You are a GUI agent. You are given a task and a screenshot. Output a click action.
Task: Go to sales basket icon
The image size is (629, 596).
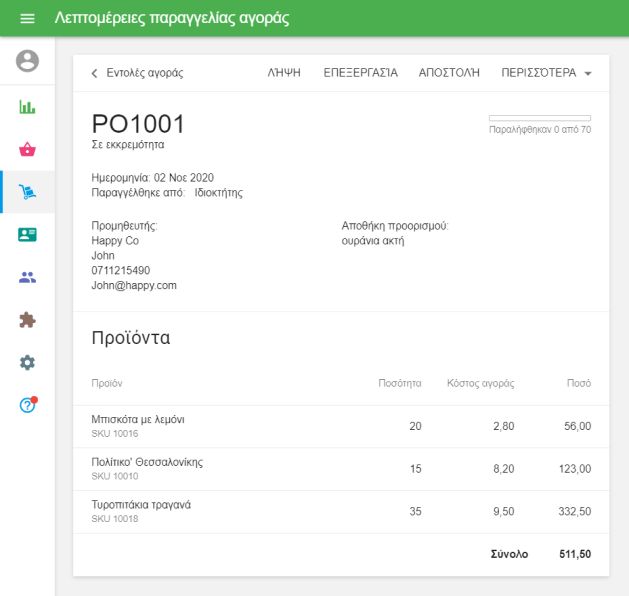coord(27,150)
